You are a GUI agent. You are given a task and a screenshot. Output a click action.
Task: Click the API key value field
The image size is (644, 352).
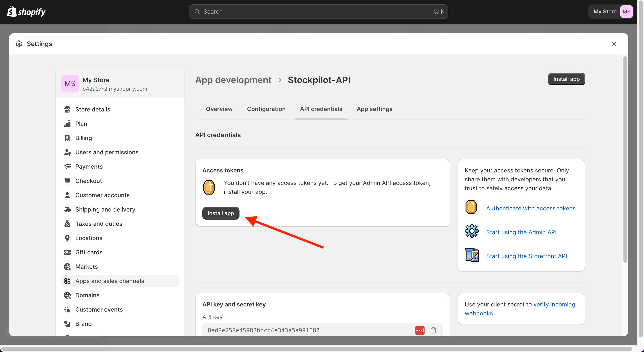coord(322,330)
